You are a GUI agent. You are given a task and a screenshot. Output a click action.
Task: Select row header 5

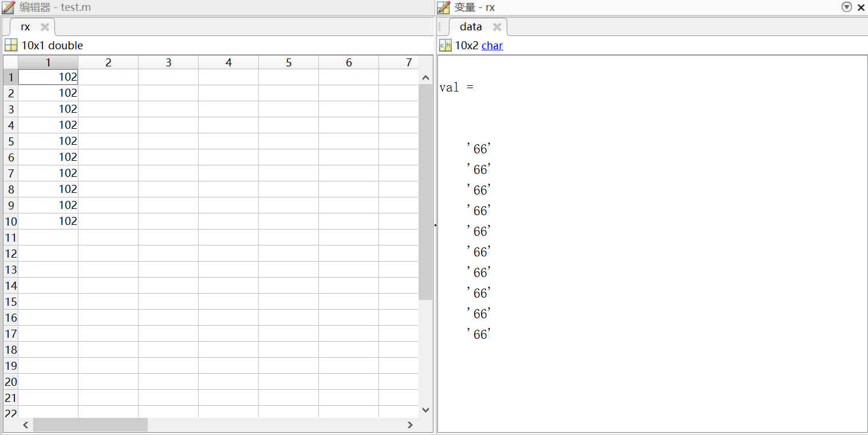click(11, 141)
